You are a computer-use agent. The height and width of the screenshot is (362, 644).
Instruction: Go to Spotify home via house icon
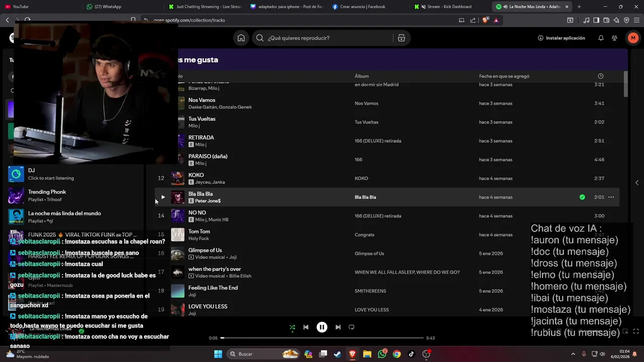[242, 38]
